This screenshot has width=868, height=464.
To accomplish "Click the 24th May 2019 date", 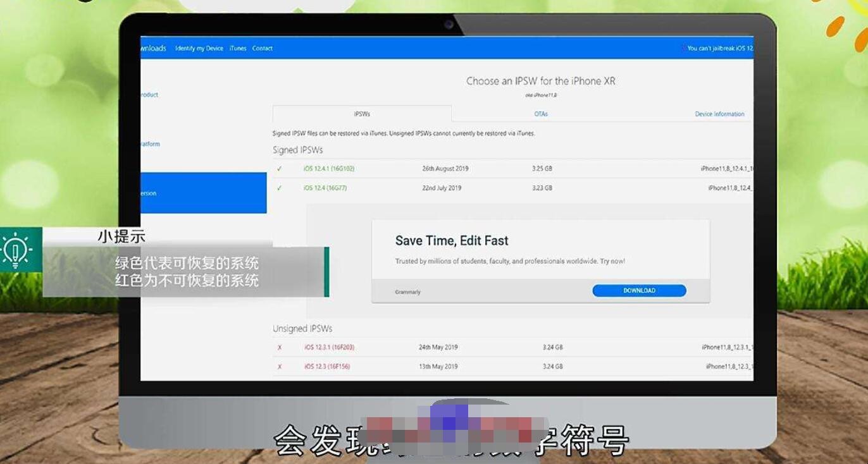I will [438, 347].
